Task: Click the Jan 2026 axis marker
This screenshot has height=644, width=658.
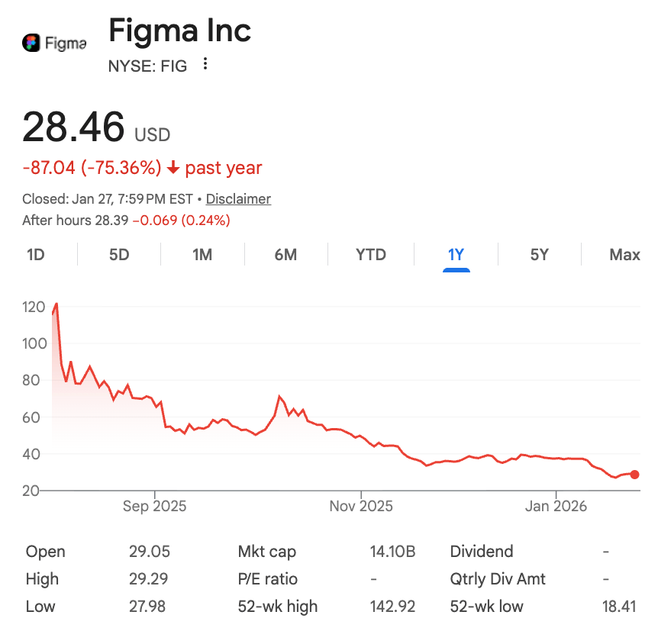Action: pyautogui.click(x=556, y=506)
